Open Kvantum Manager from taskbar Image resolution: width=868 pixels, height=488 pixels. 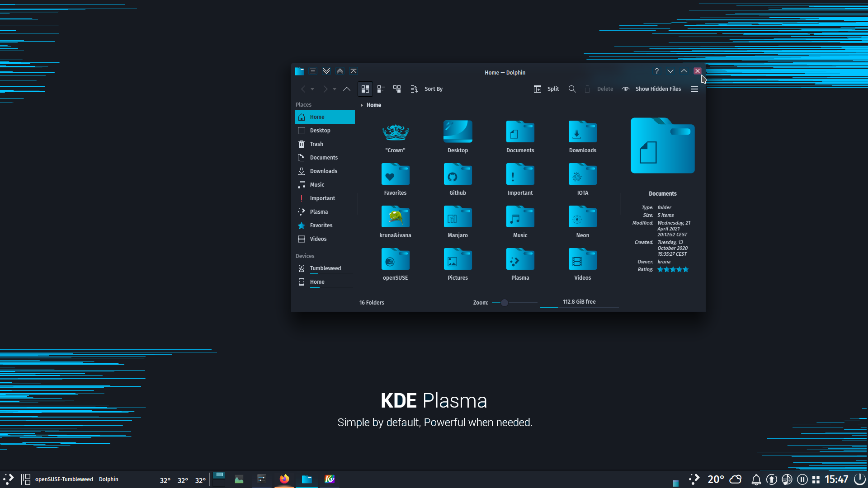tap(330, 479)
